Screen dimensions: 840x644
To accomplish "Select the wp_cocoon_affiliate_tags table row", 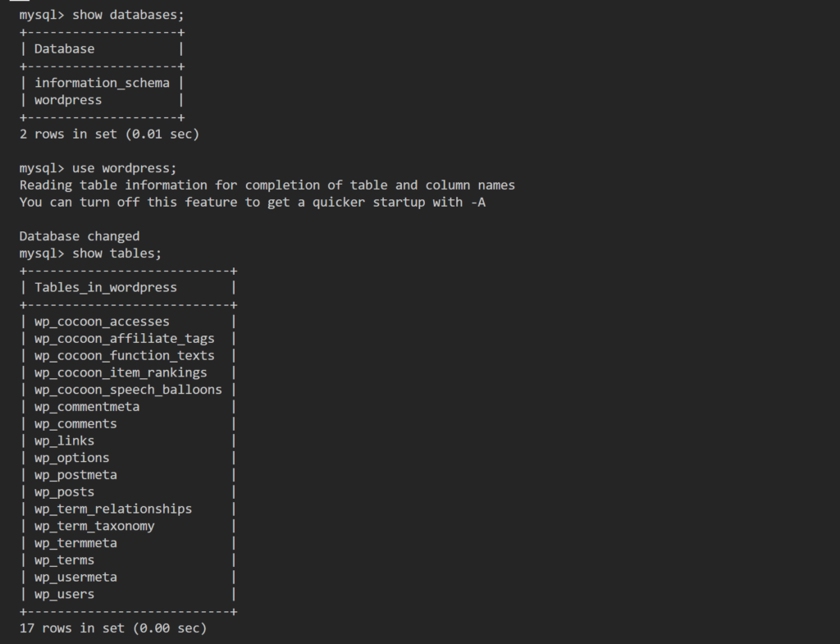I will tap(124, 339).
